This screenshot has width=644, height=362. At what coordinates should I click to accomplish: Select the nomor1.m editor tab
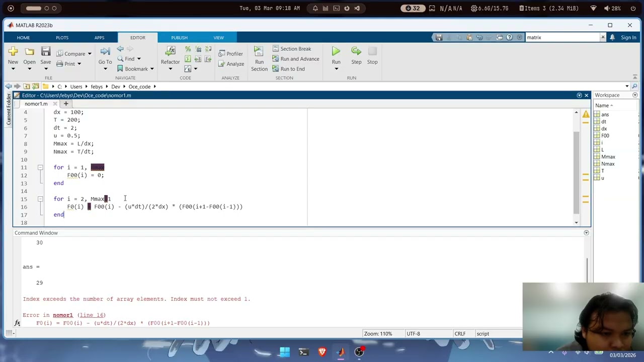coord(36,104)
